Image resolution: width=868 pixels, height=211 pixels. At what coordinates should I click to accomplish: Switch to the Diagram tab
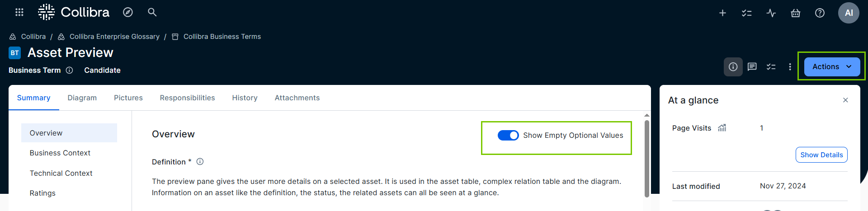(82, 98)
